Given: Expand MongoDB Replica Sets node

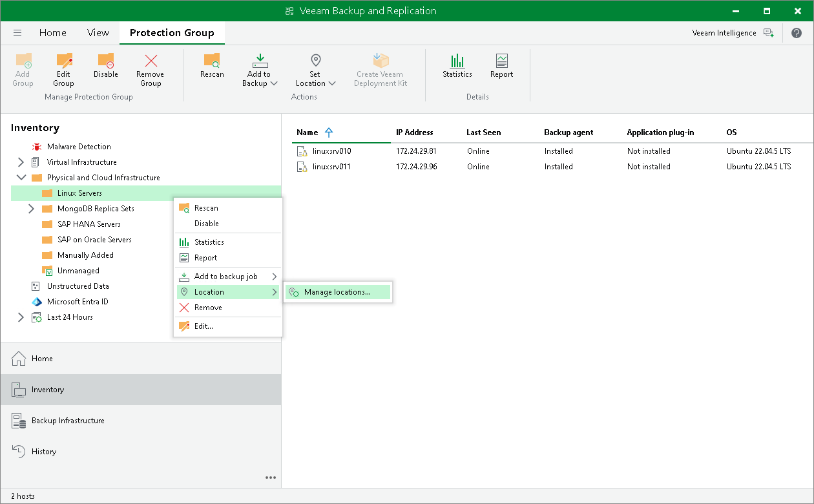Looking at the screenshot, I should pyautogui.click(x=31, y=209).
